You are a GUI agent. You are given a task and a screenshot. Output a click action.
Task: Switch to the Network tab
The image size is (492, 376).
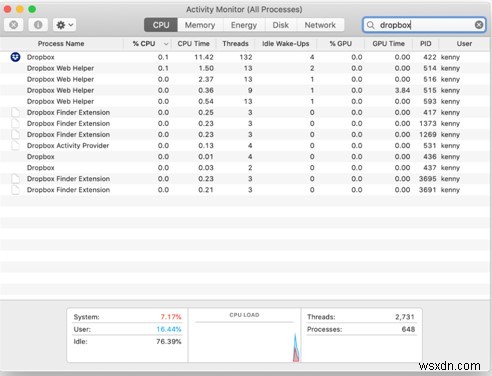pyautogui.click(x=320, y=25)
